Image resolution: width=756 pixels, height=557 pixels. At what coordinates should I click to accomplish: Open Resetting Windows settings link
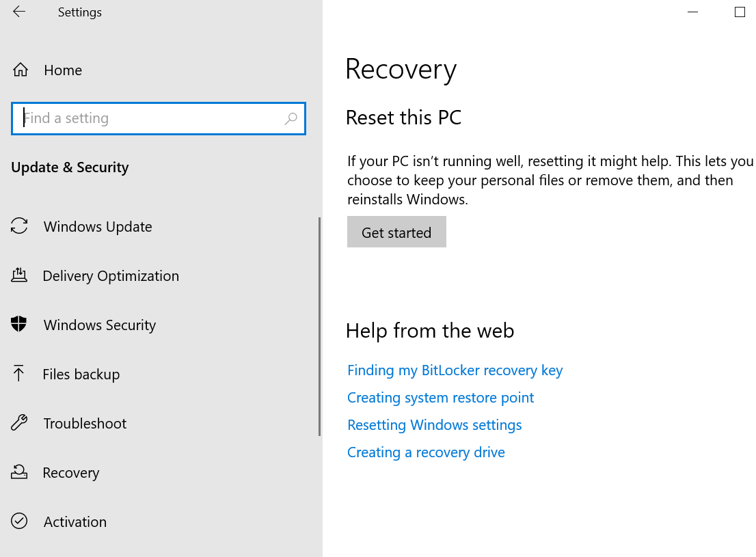coord(435,425)
